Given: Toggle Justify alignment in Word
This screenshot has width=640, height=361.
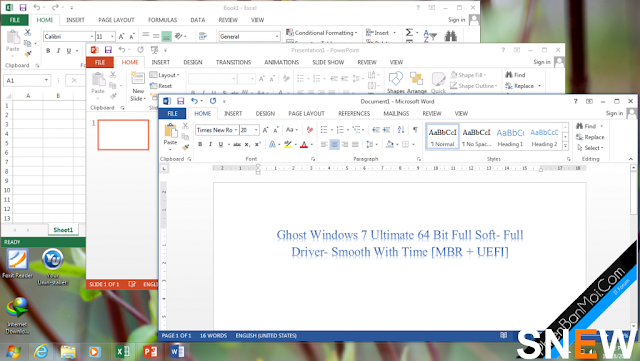Looking at the screenshot, I should click(x=355, y=144).
